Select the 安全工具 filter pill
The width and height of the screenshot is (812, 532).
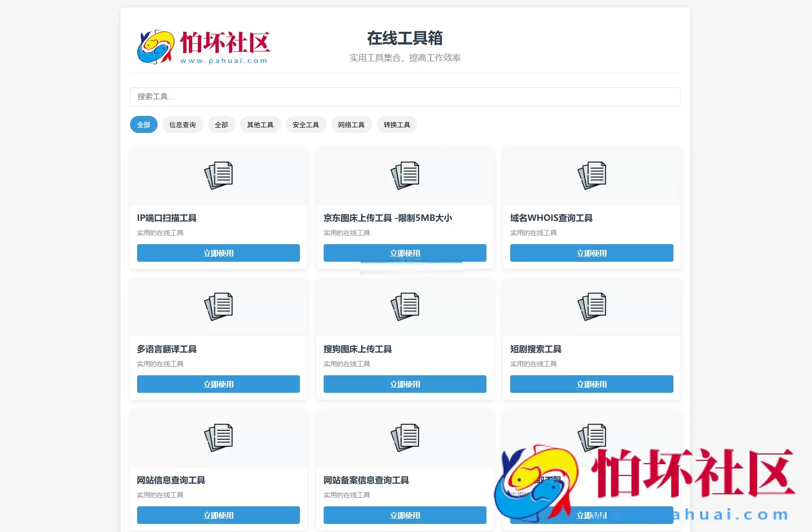click(306, 124)
